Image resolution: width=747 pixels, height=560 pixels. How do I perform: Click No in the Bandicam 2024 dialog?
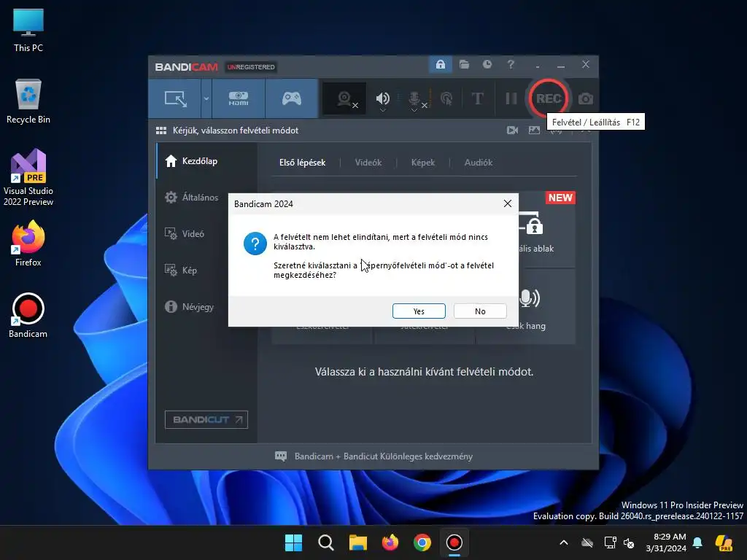click(480, 311)
